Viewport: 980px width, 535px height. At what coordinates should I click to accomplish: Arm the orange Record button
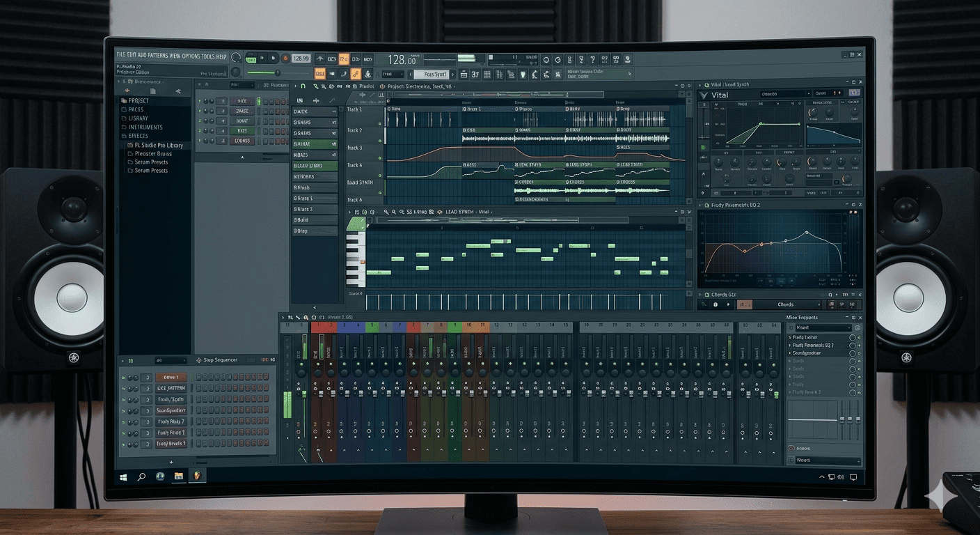pos(285,59)
